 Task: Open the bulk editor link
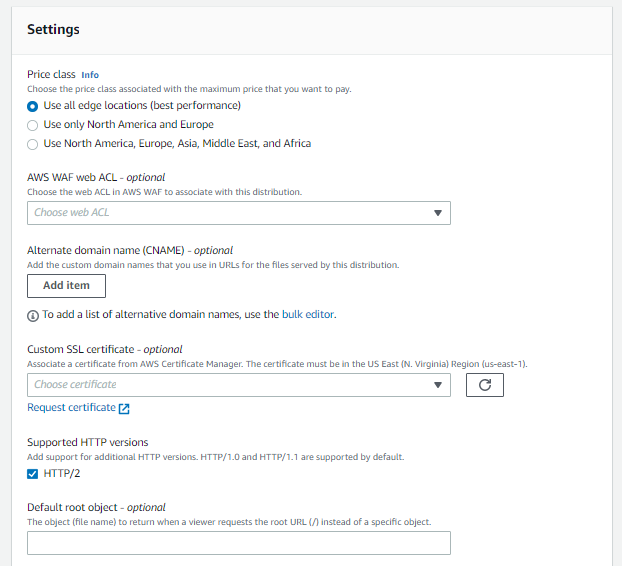click(306, 315)
